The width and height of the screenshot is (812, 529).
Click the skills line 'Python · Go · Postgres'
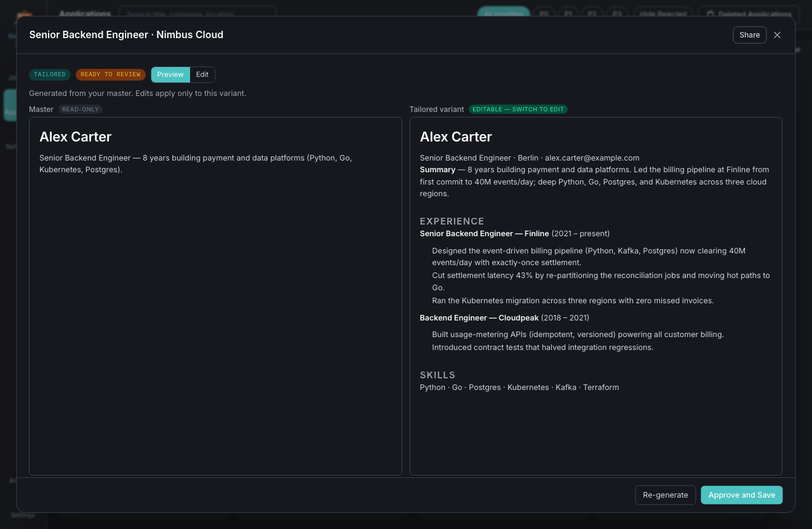click(x=519, y=388)
